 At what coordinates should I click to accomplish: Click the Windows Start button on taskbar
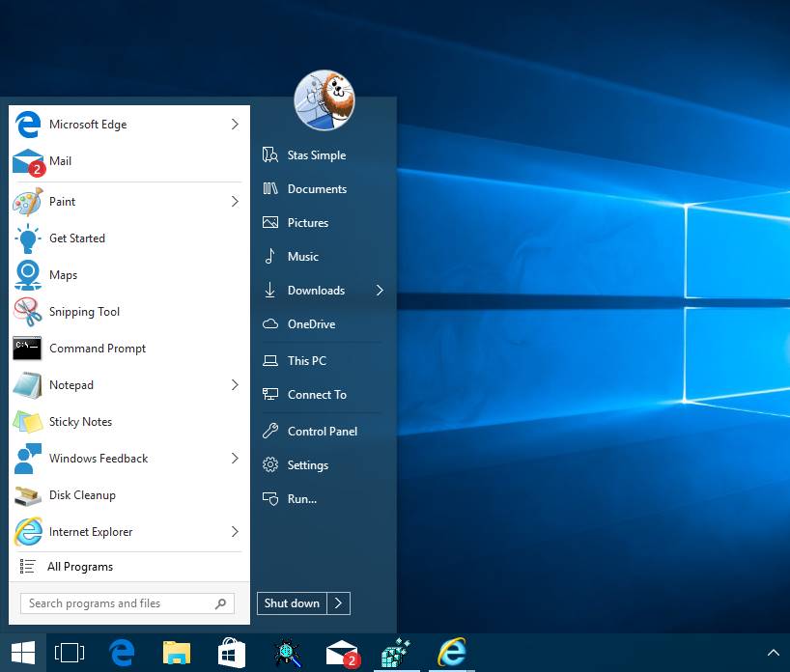point(23,653)
